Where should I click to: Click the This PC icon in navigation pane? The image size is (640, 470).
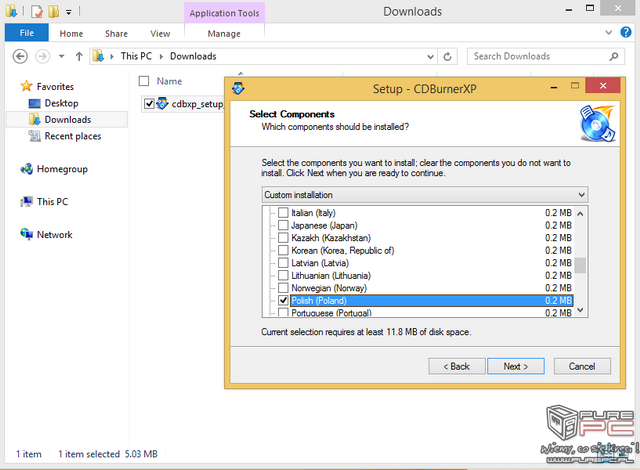27,202
